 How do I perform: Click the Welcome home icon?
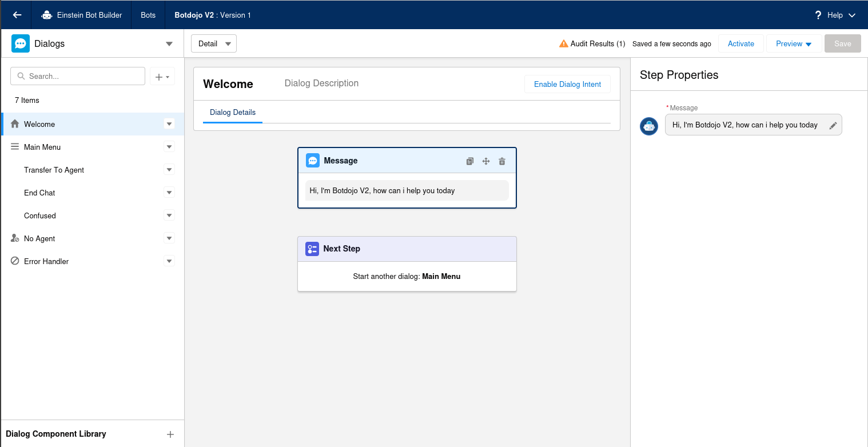15,124
